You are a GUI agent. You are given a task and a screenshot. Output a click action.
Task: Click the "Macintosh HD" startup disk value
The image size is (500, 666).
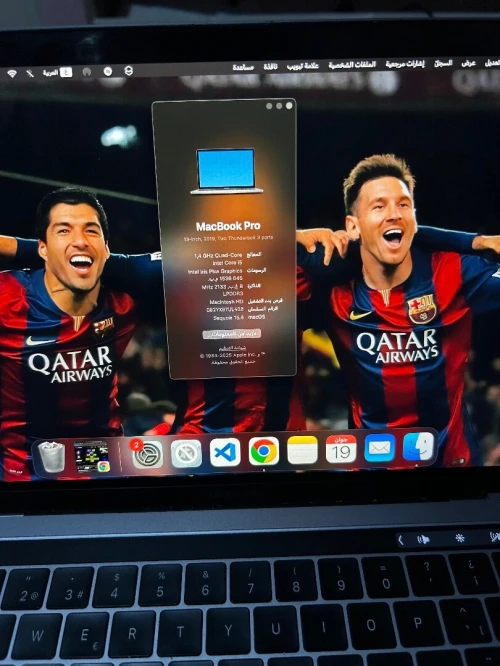[x=226, y=302]
